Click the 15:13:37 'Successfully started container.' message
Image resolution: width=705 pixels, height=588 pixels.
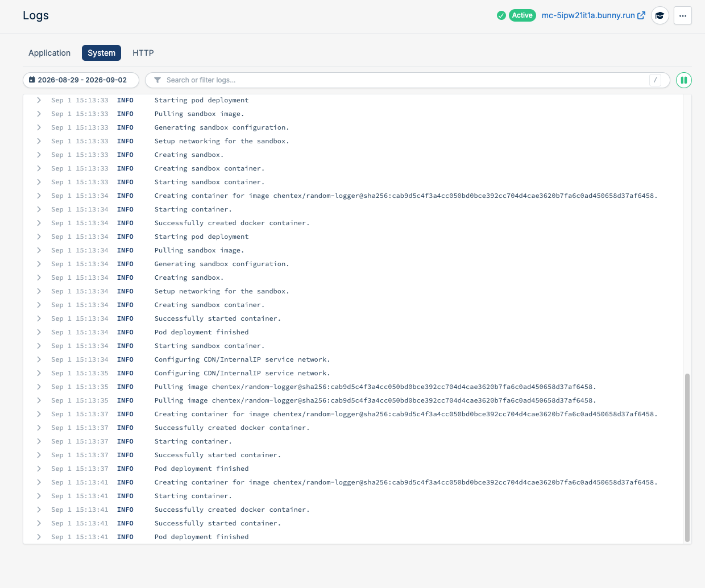tap(218, 455)
